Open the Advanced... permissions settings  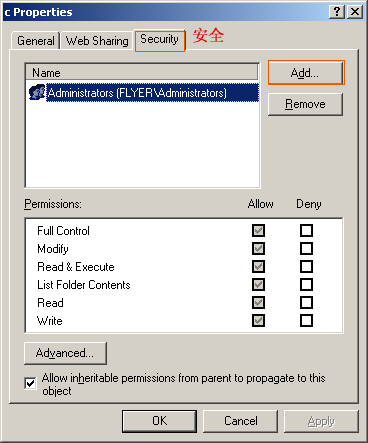click(x=65, y=353)
